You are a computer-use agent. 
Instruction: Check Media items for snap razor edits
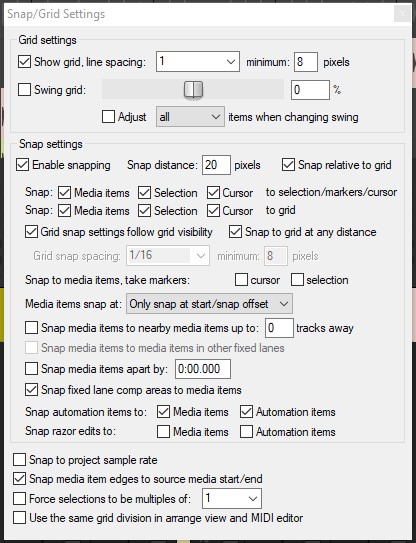pos(163,431)
